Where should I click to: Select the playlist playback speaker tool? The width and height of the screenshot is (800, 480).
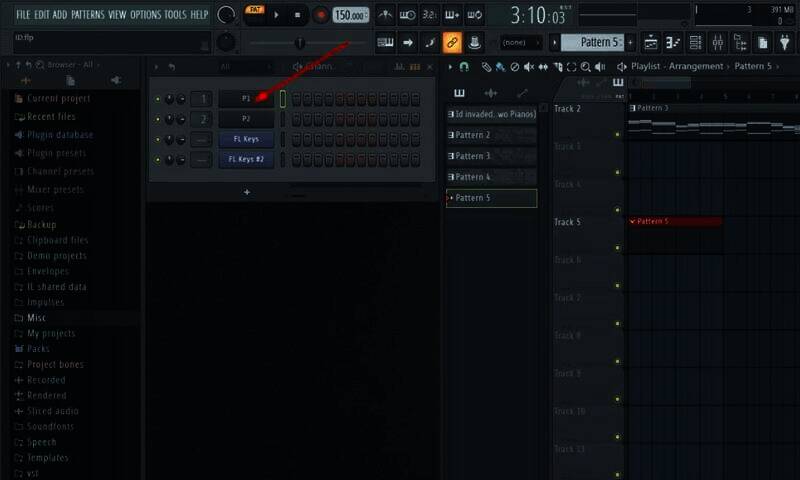(x=600, y=67)
